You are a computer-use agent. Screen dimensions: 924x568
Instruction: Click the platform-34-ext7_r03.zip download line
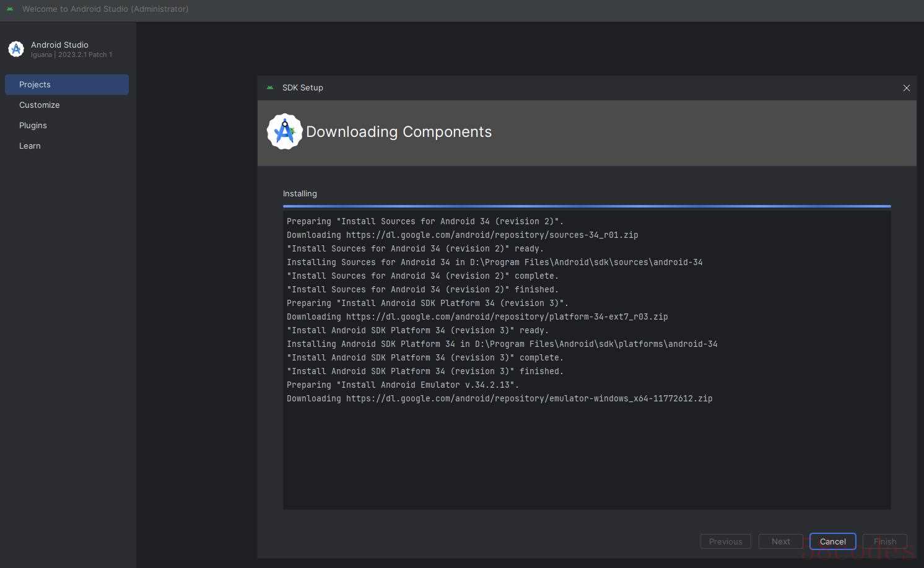point(477,317)
